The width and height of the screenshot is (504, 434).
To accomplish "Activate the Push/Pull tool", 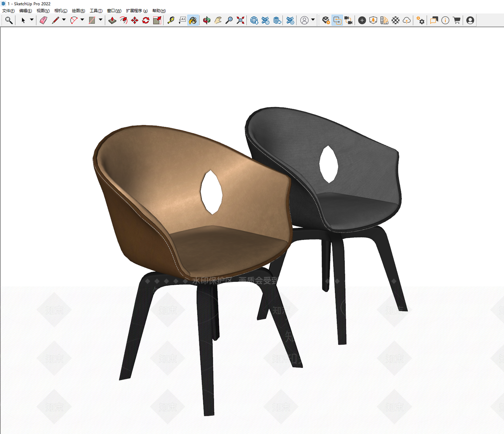I will [x=112, y=20].
